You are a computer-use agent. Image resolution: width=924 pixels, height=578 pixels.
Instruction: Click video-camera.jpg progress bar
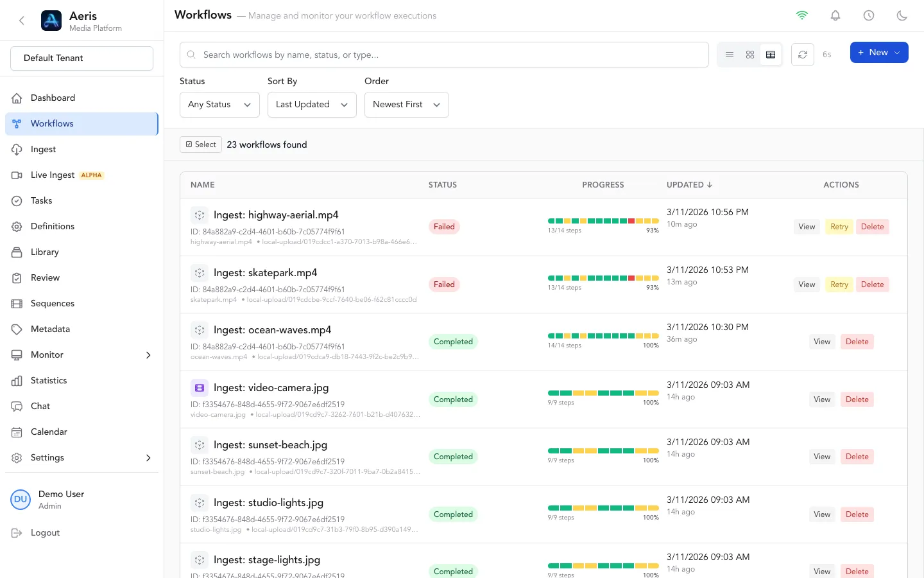pos(603,393)
